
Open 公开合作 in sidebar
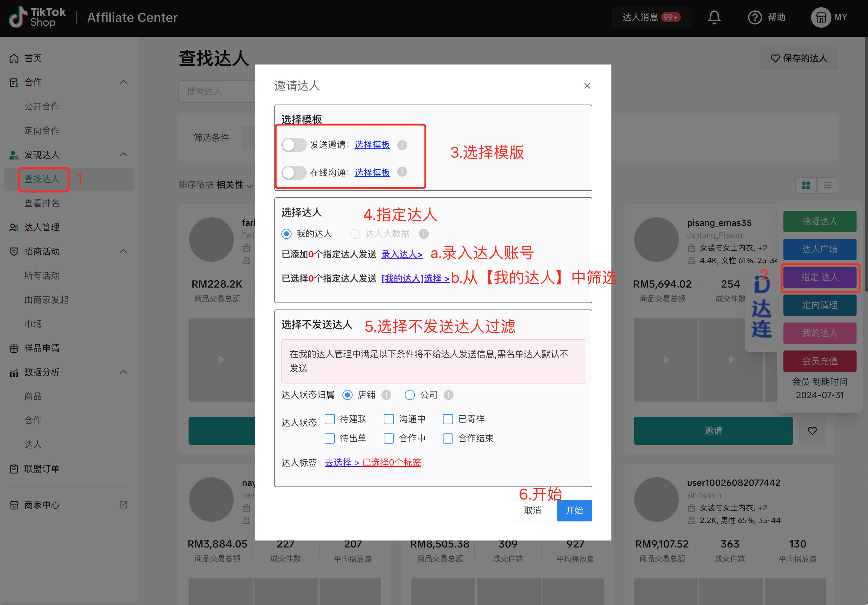(x=42, y=106)
